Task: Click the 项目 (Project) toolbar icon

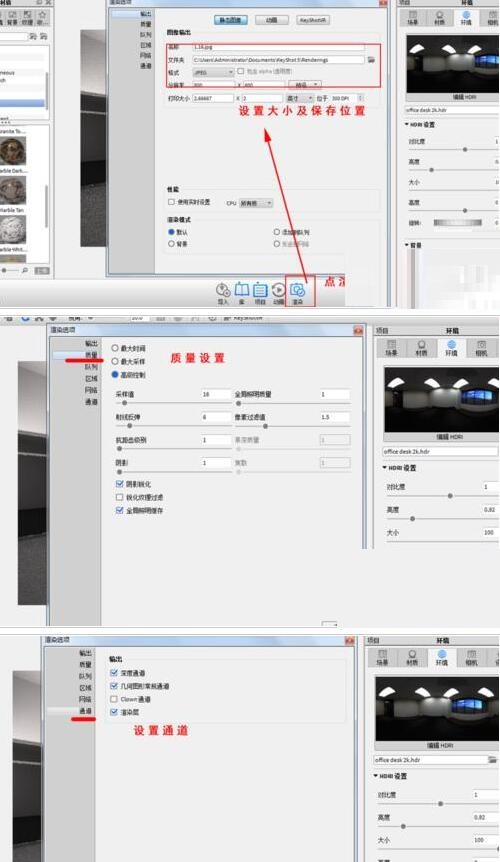Action: [260, 290]
